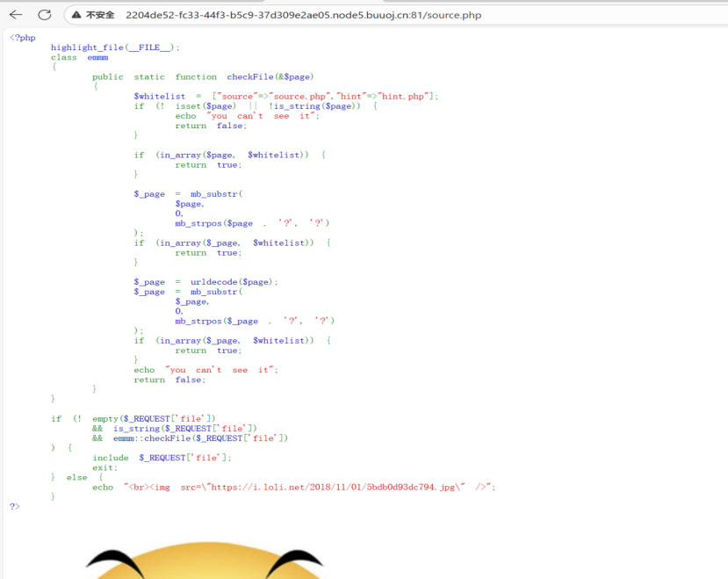Click the not-secure warning triangle icon
Screen dimensions: 728x579
tap(76, 15)
